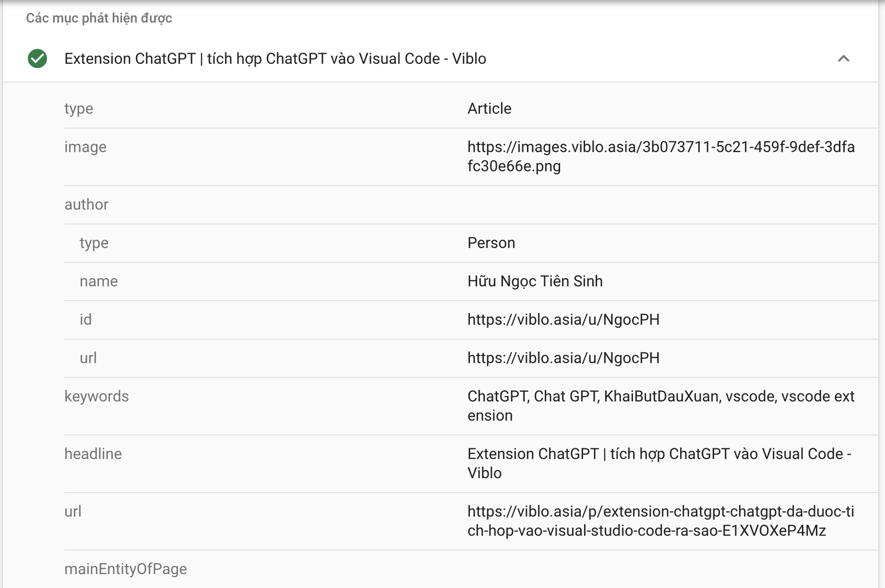Click the green checkmark status icon

(x=38, y=58)
